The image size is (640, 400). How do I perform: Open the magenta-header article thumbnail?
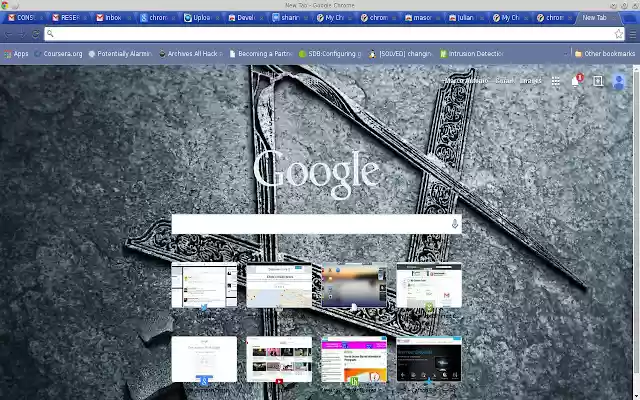[354, 359]
